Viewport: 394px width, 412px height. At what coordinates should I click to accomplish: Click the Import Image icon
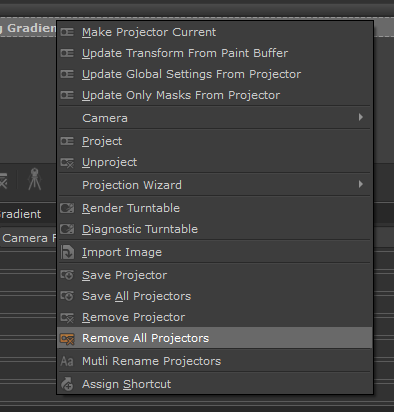click(x=67, y=252)
